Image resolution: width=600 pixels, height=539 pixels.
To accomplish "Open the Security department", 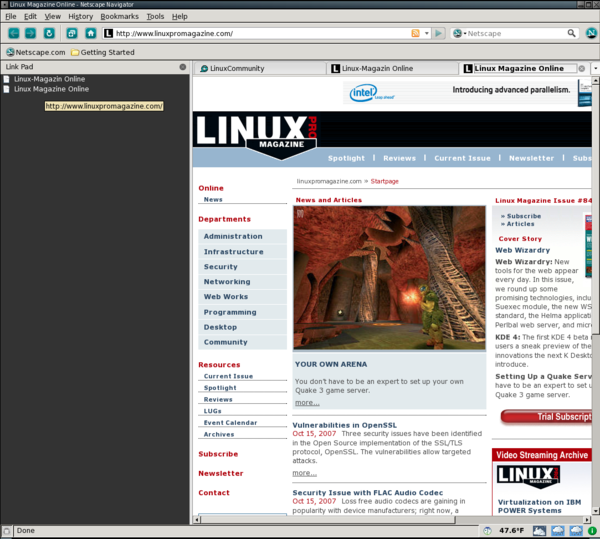I will [x=243, y=267].
